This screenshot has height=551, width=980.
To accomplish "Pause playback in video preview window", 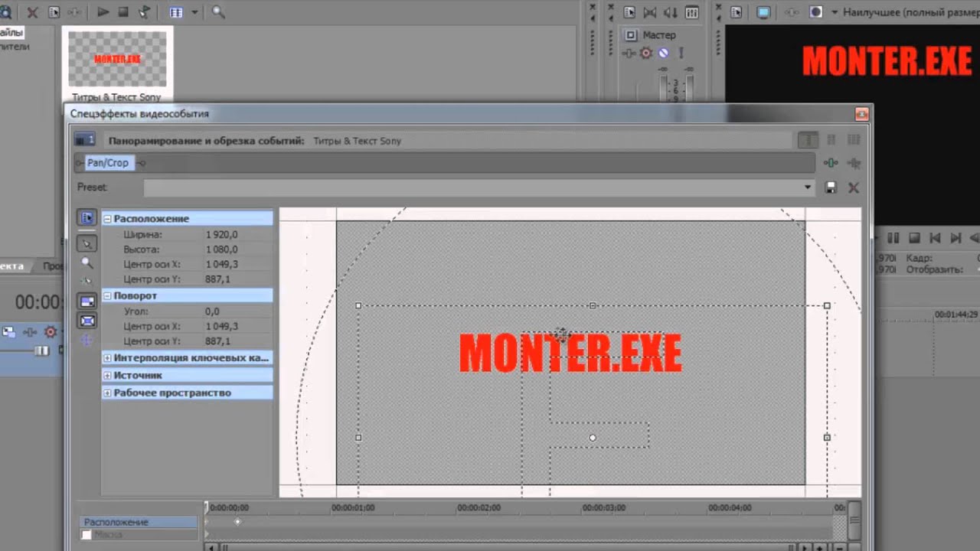I will pyautogui.click(x=893, y=239).
